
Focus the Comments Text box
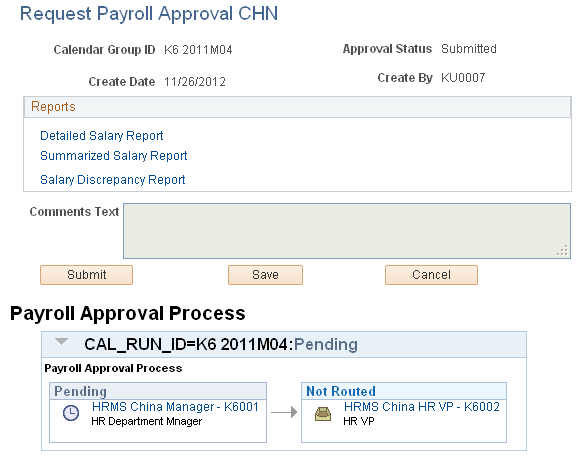(x=347, y=231)
